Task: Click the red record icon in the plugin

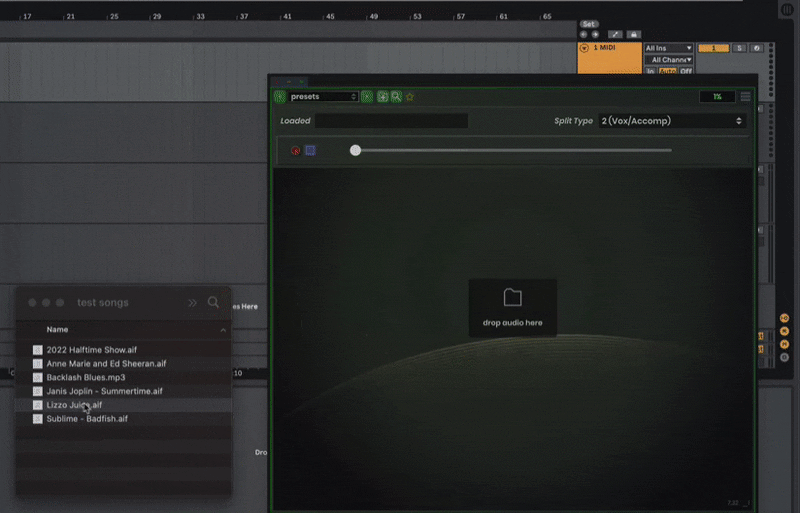Action: point(296,151)
